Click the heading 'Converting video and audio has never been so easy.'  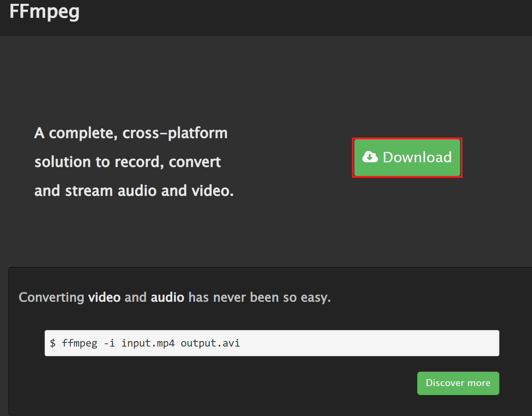tap(175, 297)
